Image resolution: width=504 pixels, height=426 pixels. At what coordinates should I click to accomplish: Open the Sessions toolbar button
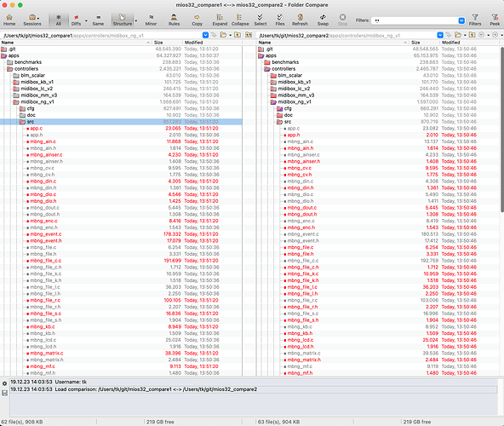tap(32, 20)
